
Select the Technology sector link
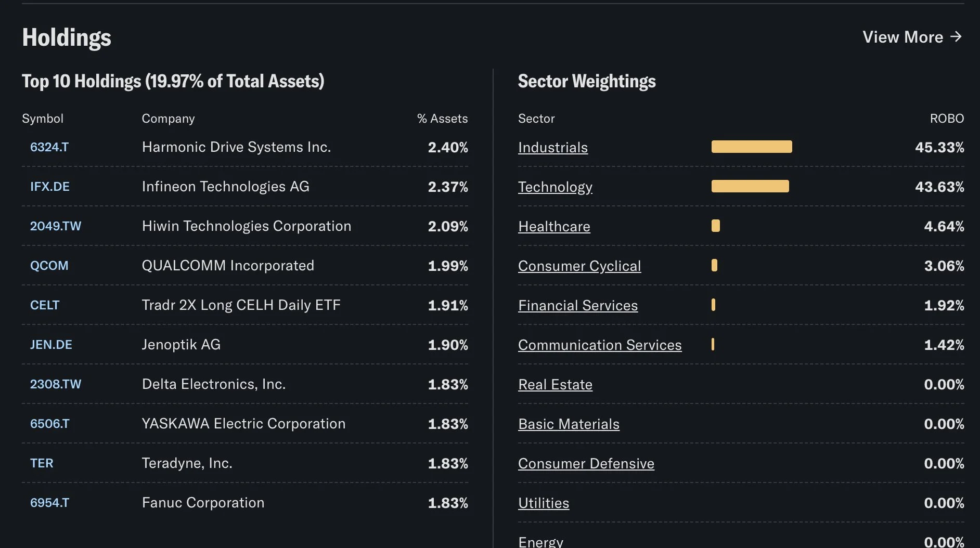click(x=555, y=187)
